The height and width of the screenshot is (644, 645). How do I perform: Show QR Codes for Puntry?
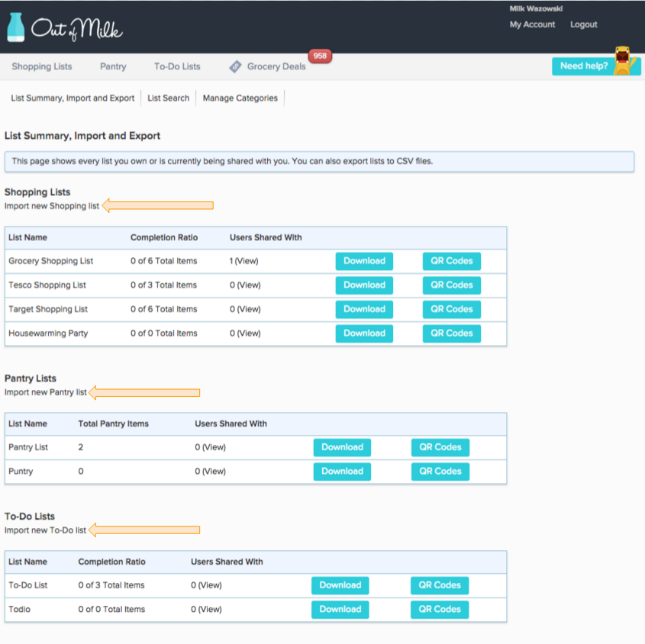pos(440,472)
